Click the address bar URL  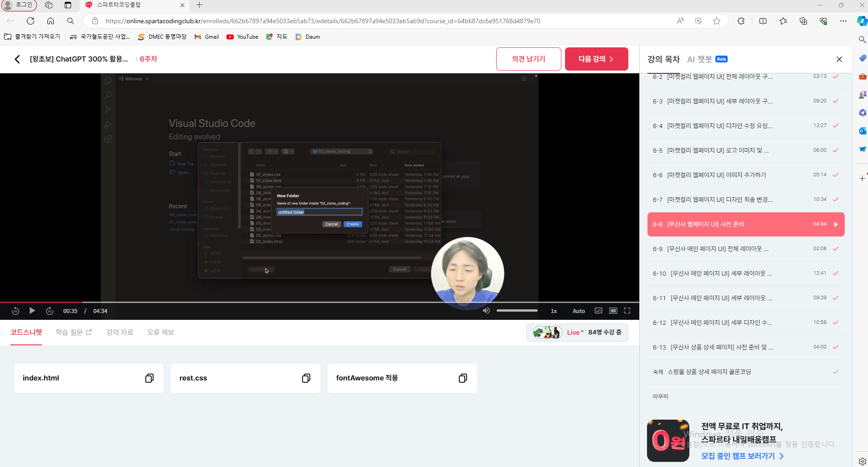click(323, 21)
